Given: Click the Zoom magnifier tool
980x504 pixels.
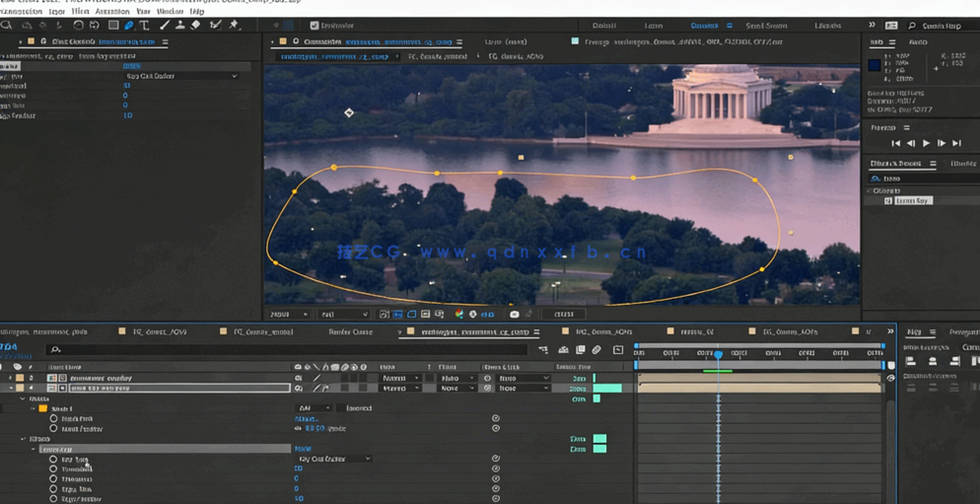Looking at the screenshot, I should click(8, 26).
